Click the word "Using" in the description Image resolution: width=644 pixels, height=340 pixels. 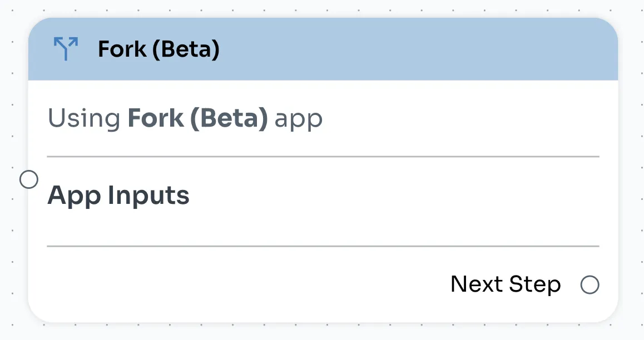click(x=83, y=118)
